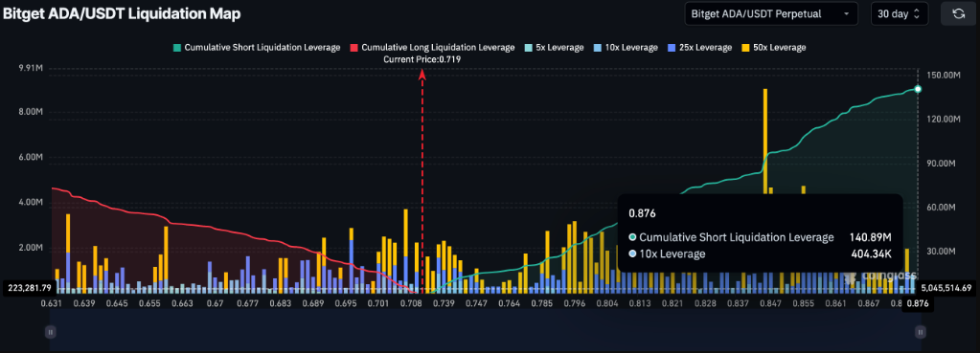
Task: Click the 30.00M right axis label
Action: (942, 252)
